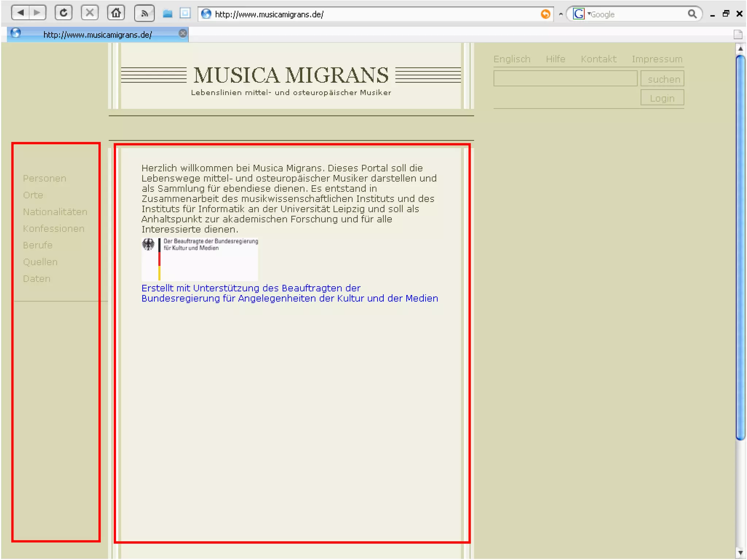The width and height of the screenshot is (747, 560).
Task: Click the browser back arrow button
Action: pyautogui.click(x=20, y=13)
